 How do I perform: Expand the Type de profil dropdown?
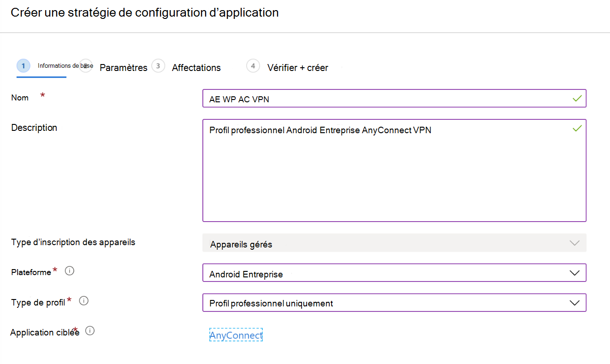394,303
